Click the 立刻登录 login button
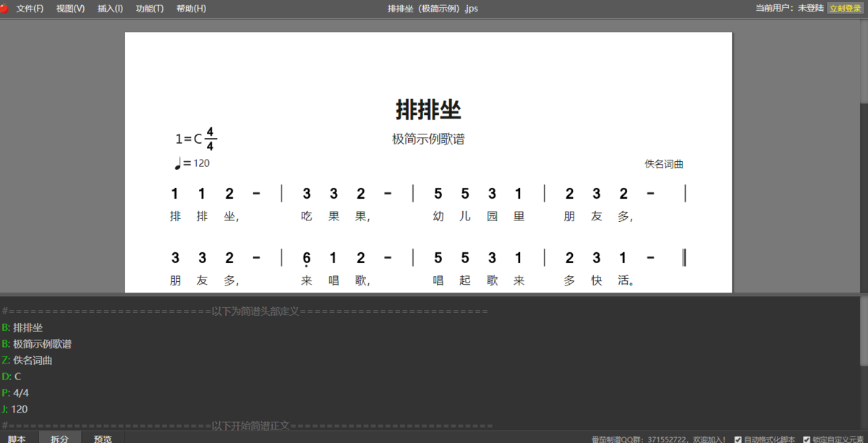The image size is (868, 443). pyautogui.click(x=846, y=8)
